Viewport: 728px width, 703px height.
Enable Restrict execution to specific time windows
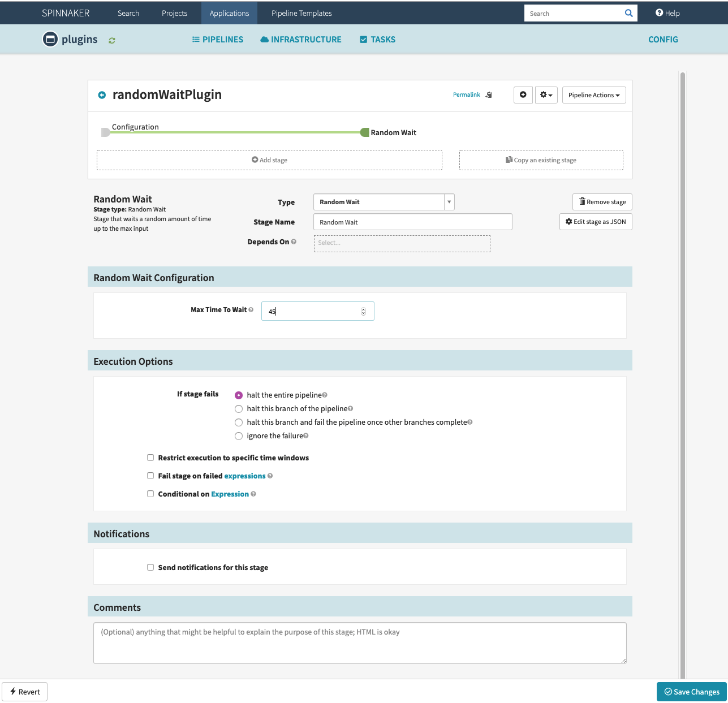(x=150, y=458)
